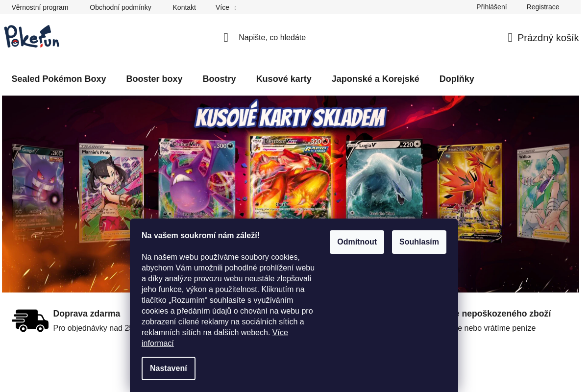Click the Registrace link
Image resolution: width=588 pixels, height=392 pixels.
(x=543, y=7)
